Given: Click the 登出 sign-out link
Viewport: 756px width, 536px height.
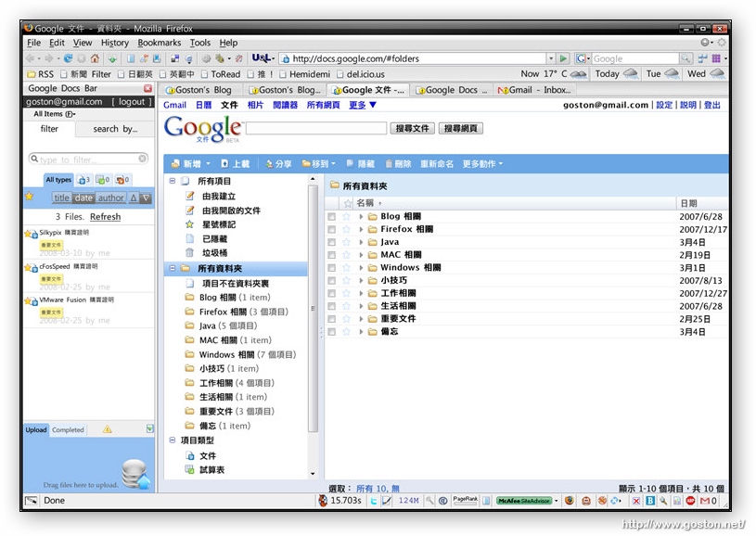Looking at the screenshot, I should pos(712,105).
